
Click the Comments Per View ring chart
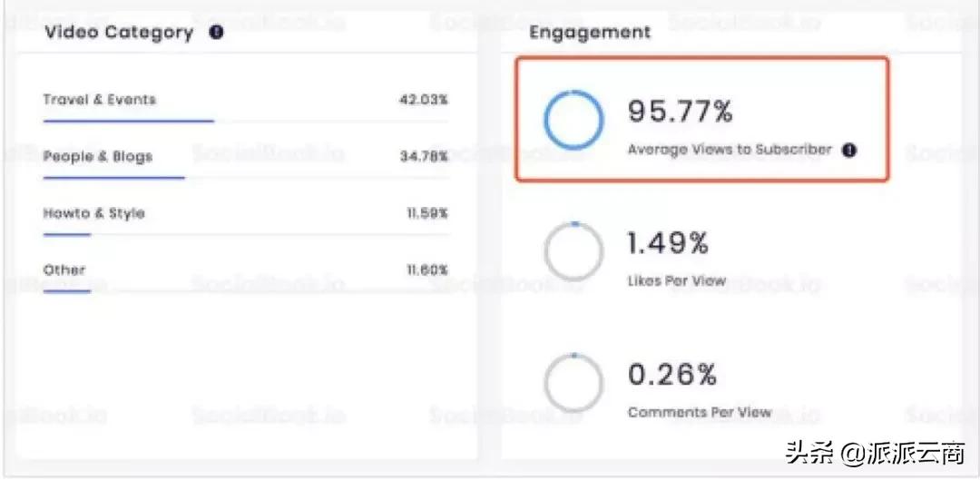click(x=573, y=382)
